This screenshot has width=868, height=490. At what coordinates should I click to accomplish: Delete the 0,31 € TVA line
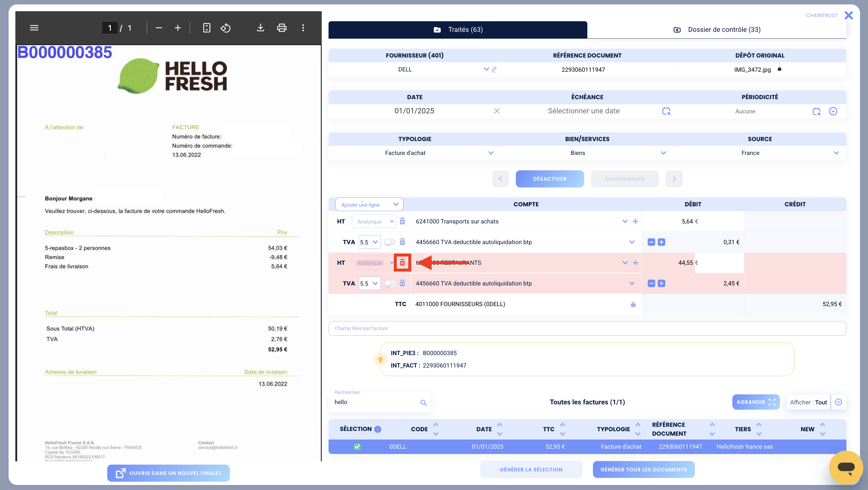click(x=402, y=242)
